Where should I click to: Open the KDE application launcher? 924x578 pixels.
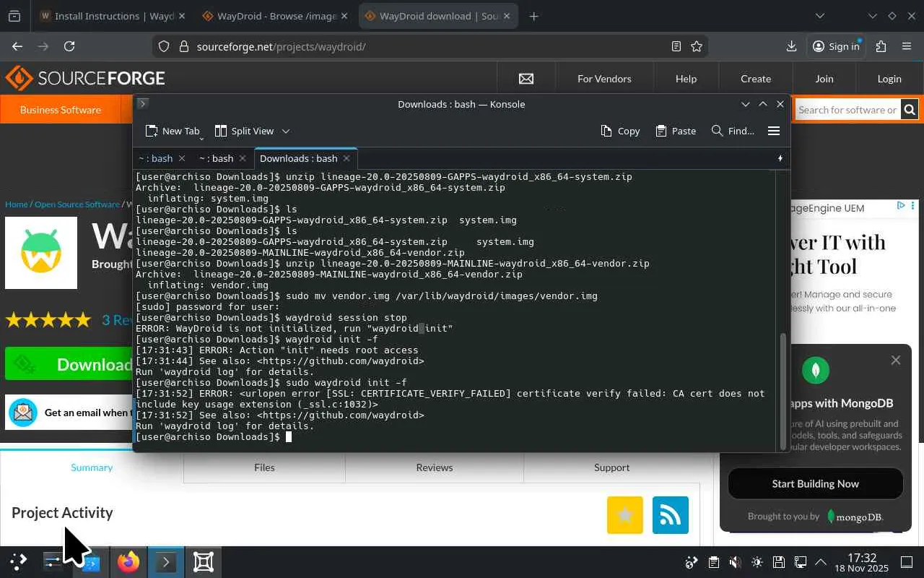pyautogui.click(x=19, y=561)
